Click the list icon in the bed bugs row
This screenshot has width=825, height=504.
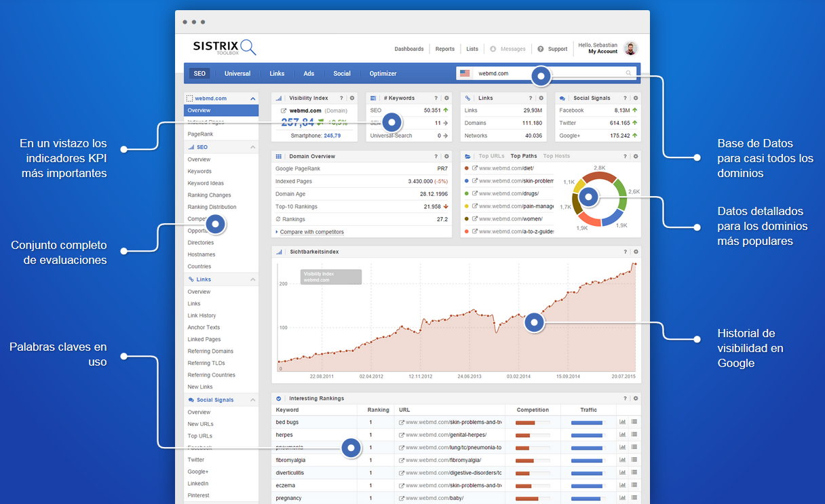pyautogui.click(x=634, y=422)
